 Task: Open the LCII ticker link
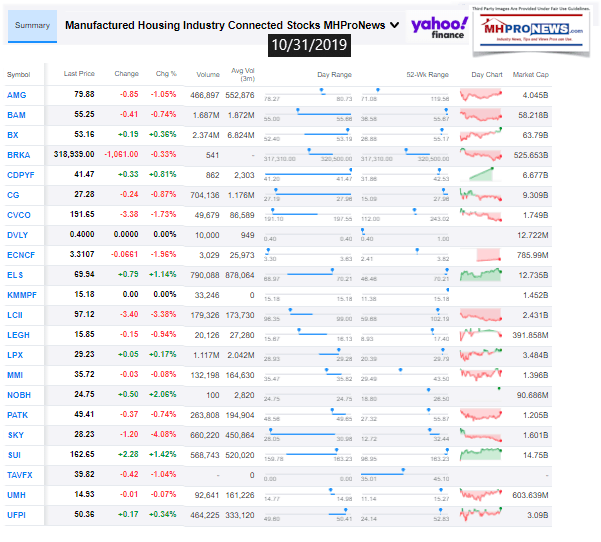point(15,315)
